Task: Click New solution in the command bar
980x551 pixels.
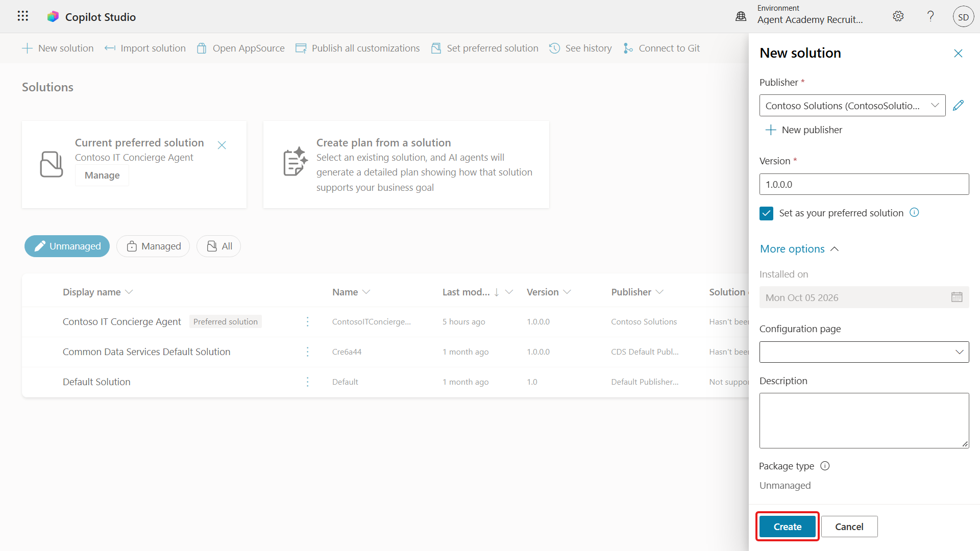Action: point(58,48)
